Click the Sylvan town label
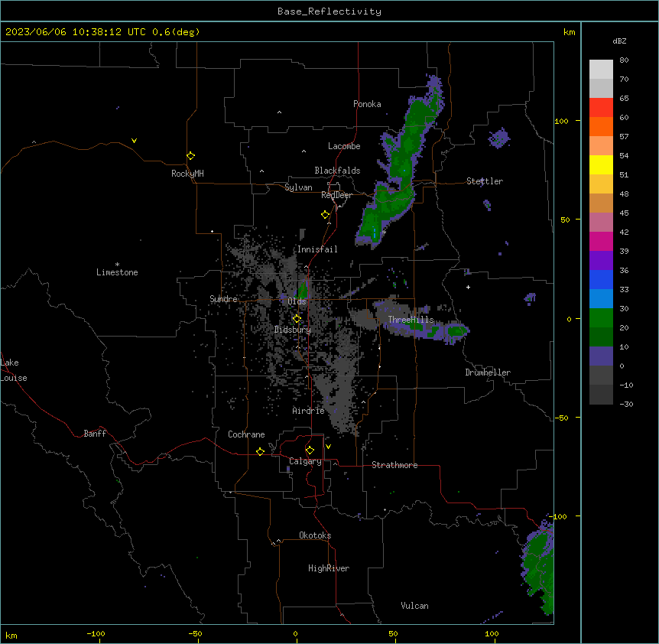The height and width of the screenshot is (644, 659). click(298, 187)
